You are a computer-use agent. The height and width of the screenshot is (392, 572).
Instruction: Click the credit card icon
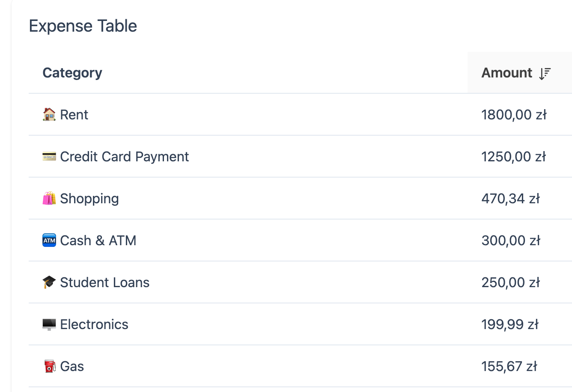[49, 157]
